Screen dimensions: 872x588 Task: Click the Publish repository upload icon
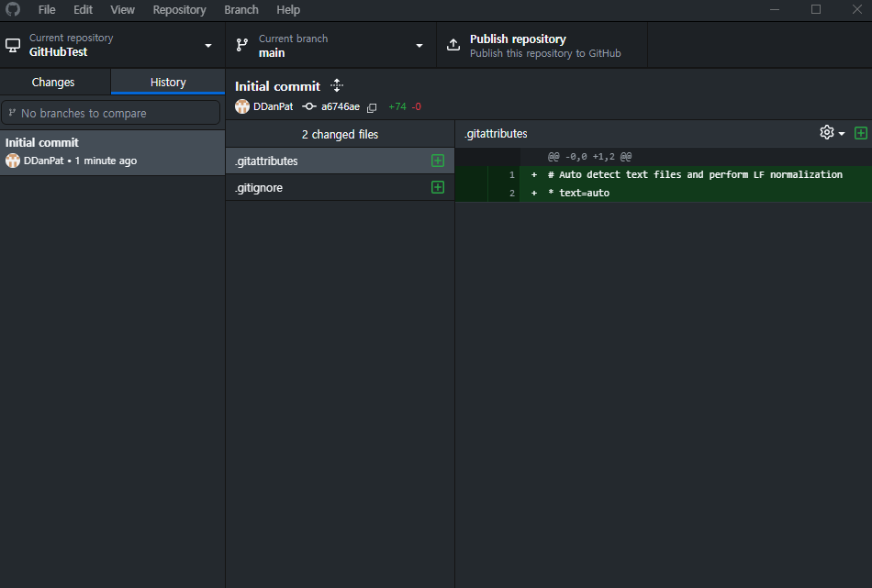point(453,45)
